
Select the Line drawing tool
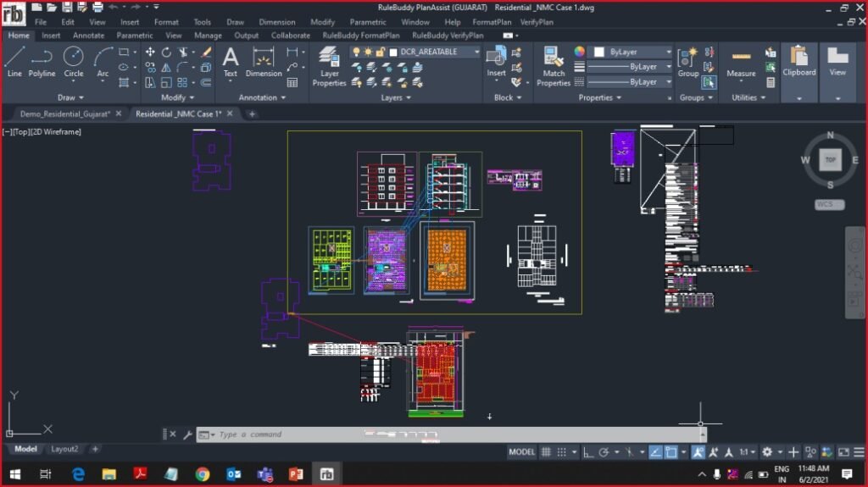click(14, 62)
